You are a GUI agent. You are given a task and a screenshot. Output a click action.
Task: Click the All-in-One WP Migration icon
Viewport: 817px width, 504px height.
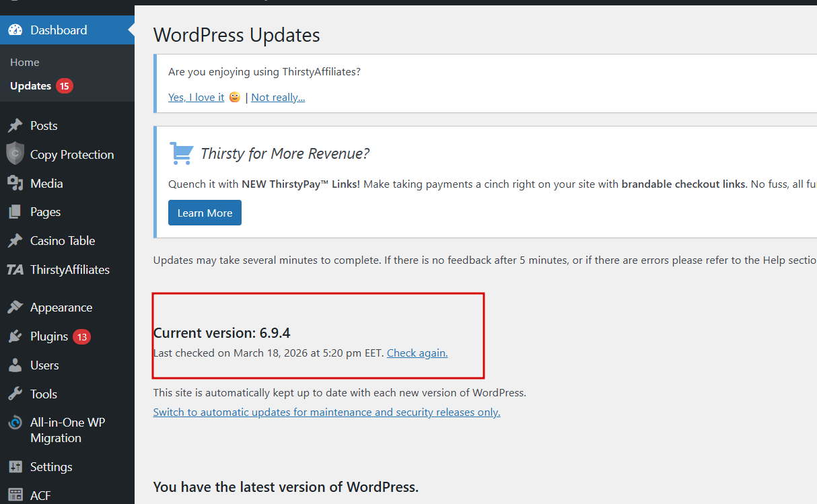15,423
